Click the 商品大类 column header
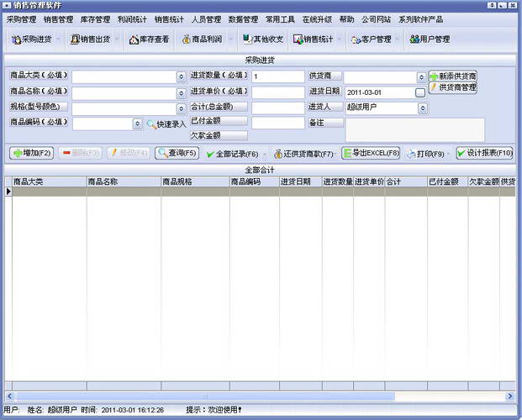Viewport: 522px width, 420px height. tap(50, 181)
